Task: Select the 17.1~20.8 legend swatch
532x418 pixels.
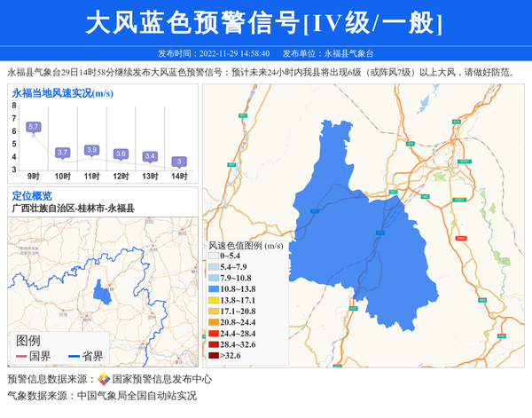Action: 214,312
